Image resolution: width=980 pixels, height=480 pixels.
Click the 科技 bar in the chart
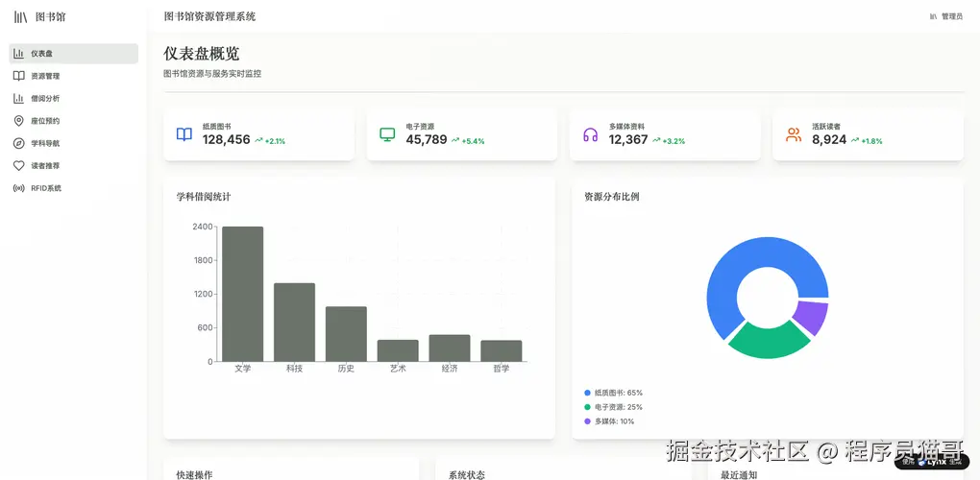[294, 323]
